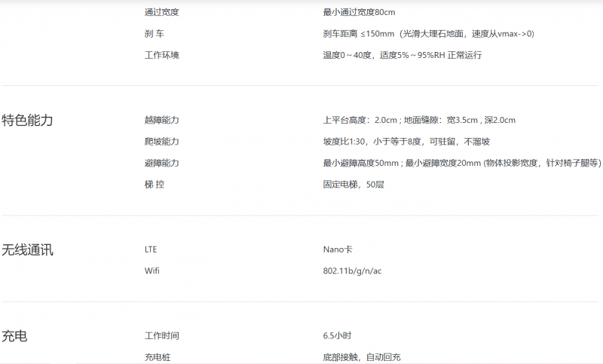This screenshot has width=603, height=364.
Task: Select the 工作环境 label
Action: click(161, 55)
